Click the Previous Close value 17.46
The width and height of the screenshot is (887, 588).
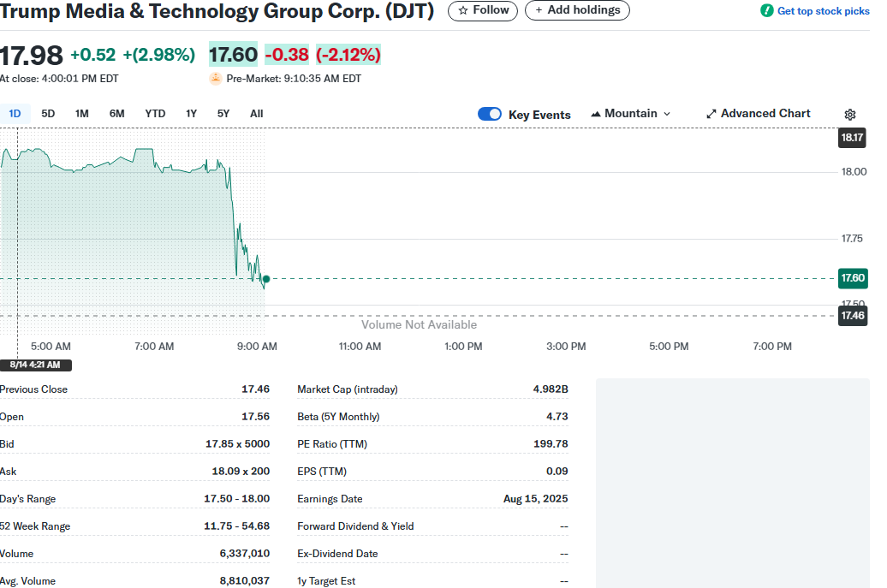pos(256,389)
